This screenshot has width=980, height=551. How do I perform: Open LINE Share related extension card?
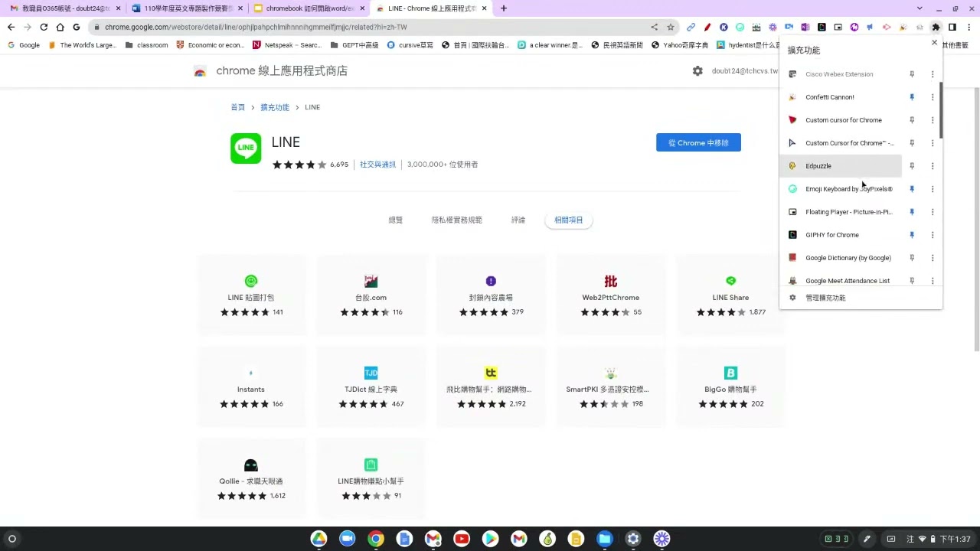[x=730, y=296]
